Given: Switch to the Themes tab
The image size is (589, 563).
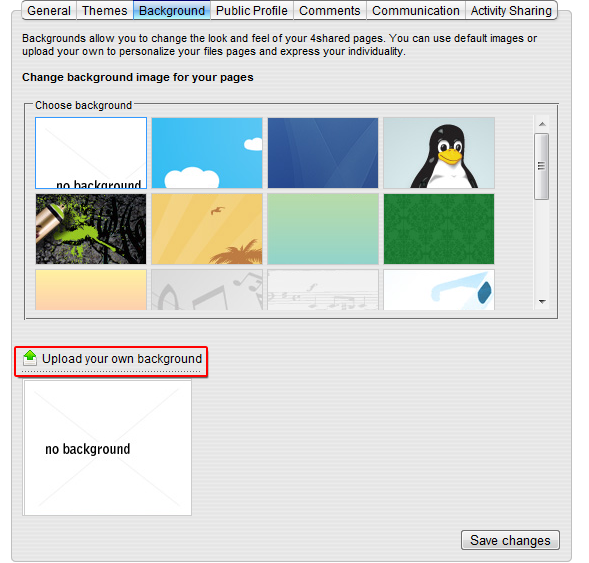Looking at the screenshot, I should pyautogui.click(x=105, y=11).
